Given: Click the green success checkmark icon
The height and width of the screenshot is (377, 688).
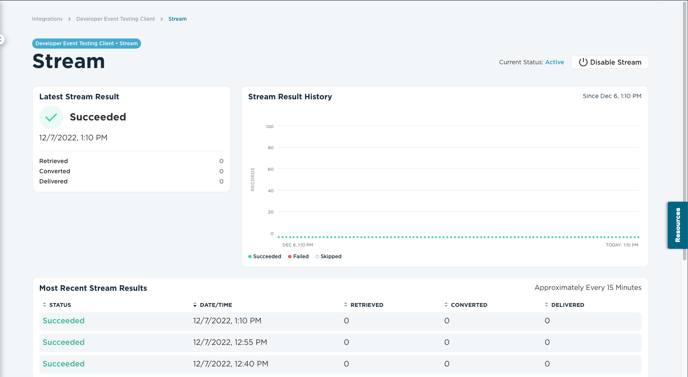Looking at the screenshot, I should pyautogui.click(x=51, y=117).
